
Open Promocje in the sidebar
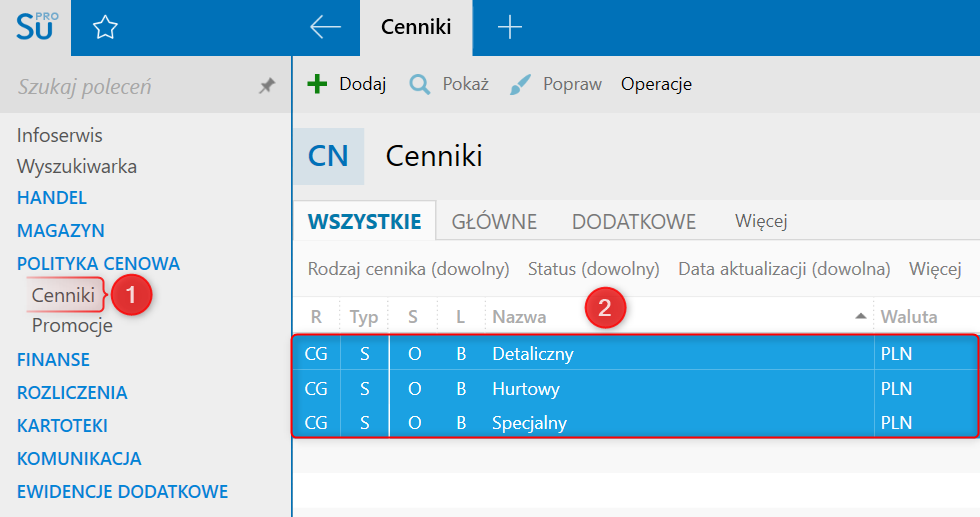72,326
